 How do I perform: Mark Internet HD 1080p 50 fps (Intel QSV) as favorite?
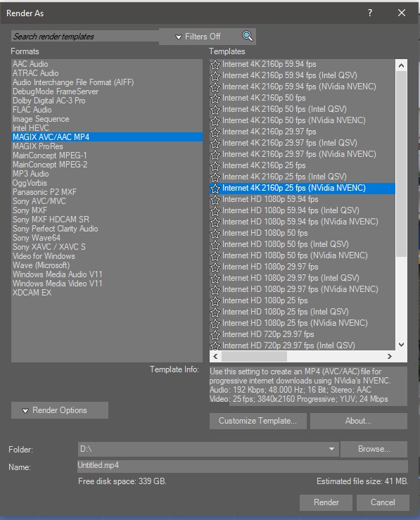click(215, 245)
